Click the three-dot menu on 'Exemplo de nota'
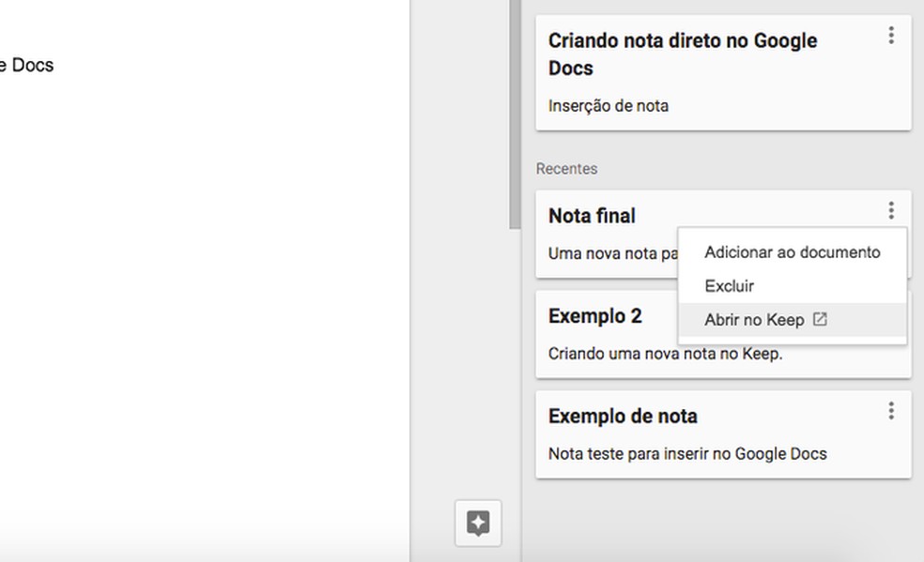This screenshot has height=562, width=924. pyautogui.click(x=890, y=410)
